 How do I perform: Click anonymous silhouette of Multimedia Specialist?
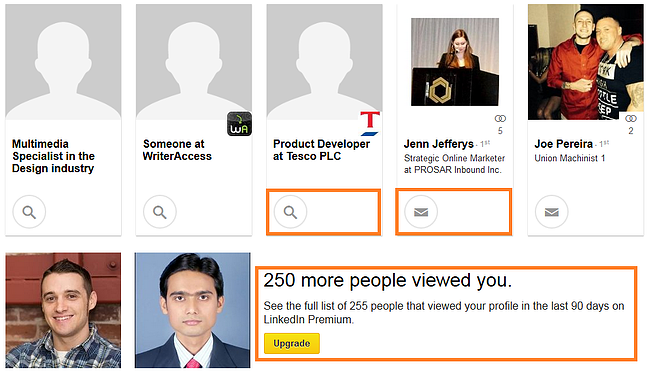63,62
